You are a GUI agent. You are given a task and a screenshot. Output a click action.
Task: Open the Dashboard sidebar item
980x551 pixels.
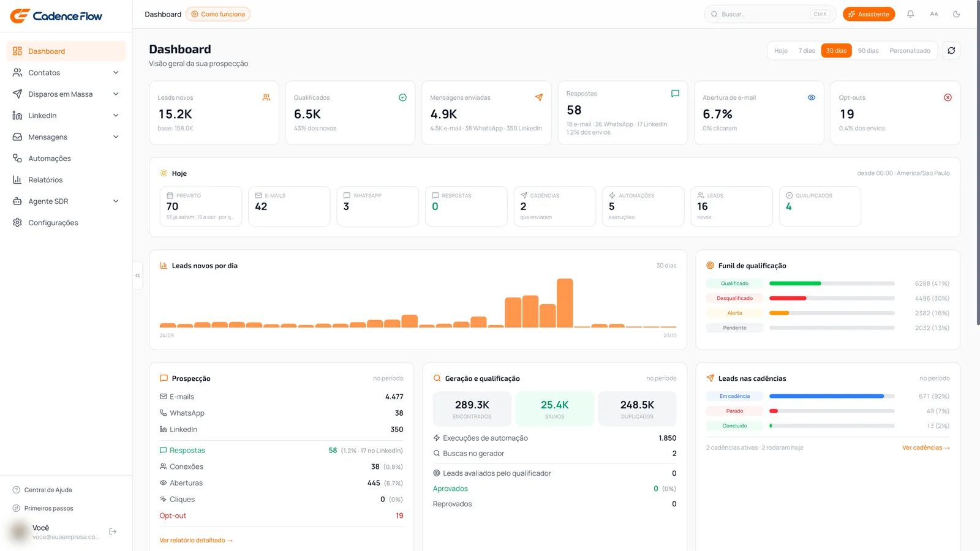click(66, 51)
